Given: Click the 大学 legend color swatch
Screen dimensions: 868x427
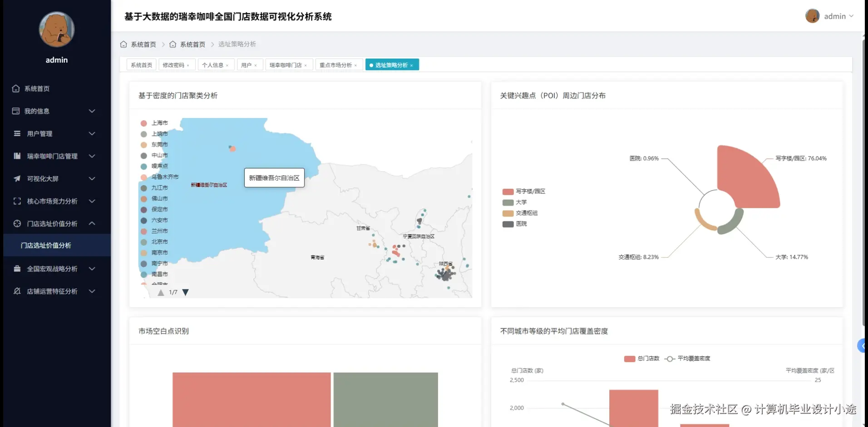Looking at the screenshot, I should click(x=508, y=202).
